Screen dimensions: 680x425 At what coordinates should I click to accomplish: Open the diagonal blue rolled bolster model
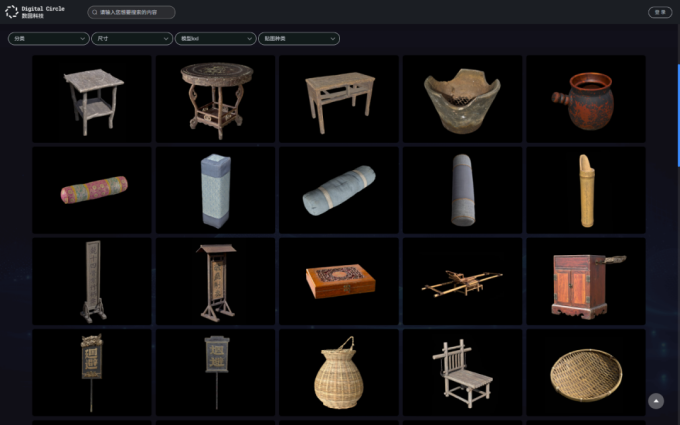coord(339,190)
